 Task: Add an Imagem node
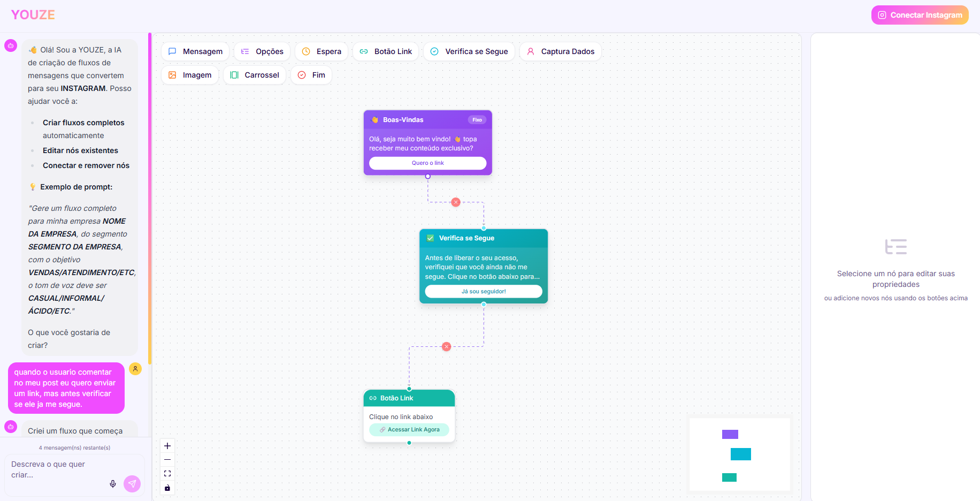coord(190,75)
